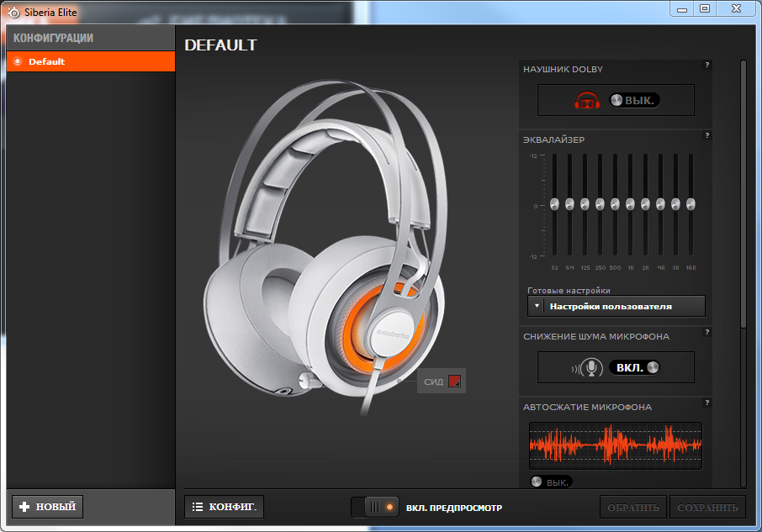
Task: Minimize the Siberia Elite window
Action: pyautogui.click(x=682, y=9)
